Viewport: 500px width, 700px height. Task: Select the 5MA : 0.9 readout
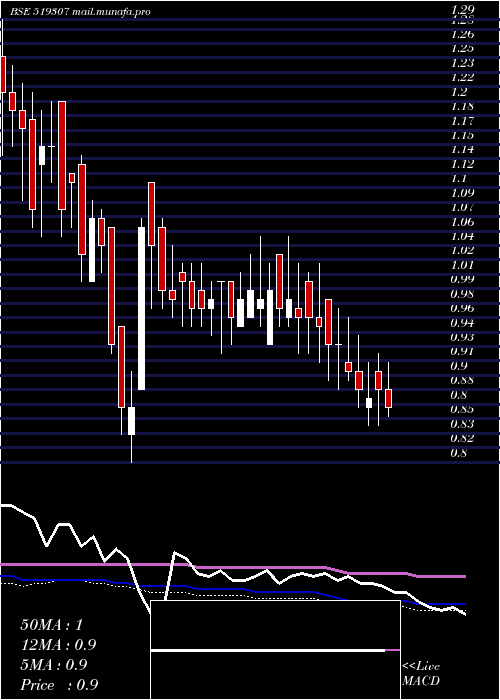pyautogui.click(x=54, y=665)
